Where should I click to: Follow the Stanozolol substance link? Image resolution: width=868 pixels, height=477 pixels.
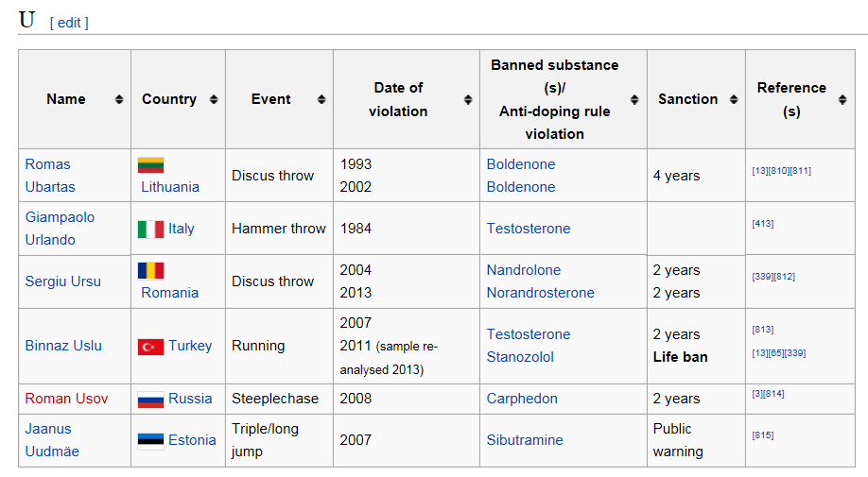coord(520,357)
